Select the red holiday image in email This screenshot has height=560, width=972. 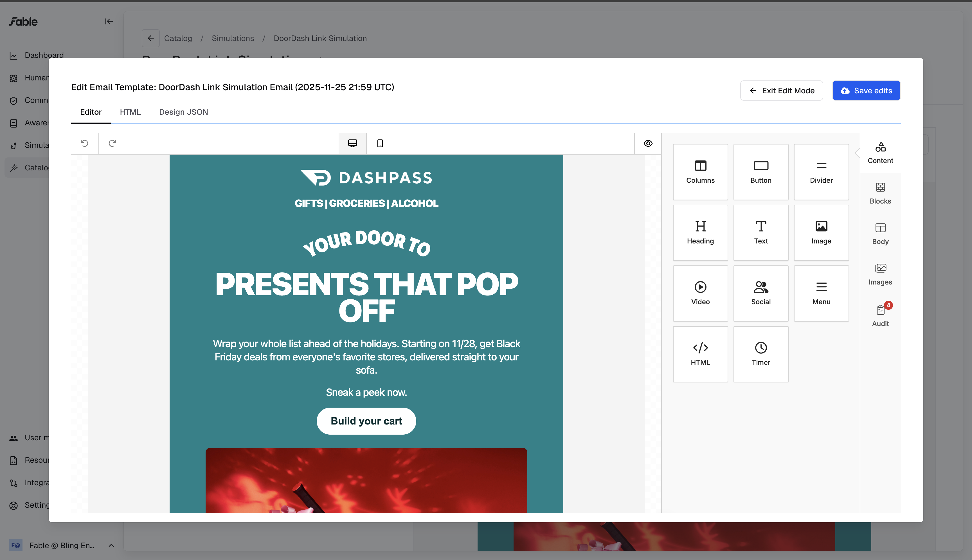pos(366,480)
